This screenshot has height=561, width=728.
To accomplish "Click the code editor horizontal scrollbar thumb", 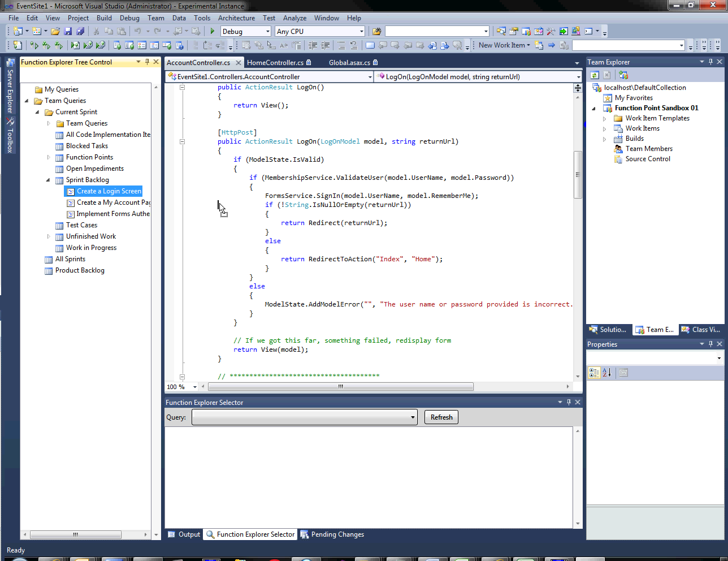I will point(341,387).
